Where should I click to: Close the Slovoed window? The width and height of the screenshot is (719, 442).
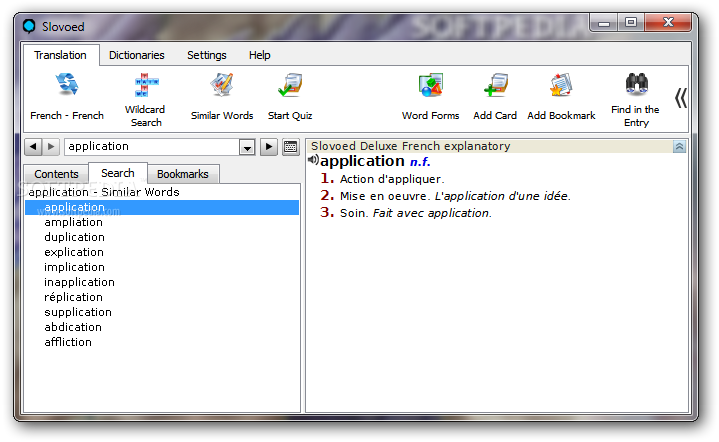point(668,22)
